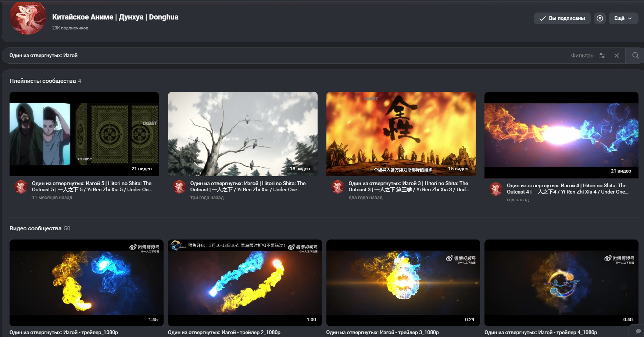Viewport: 644px width, 337px height.
Task: Open the chat bubble icon in corner
Action: [x=638, y=331]
